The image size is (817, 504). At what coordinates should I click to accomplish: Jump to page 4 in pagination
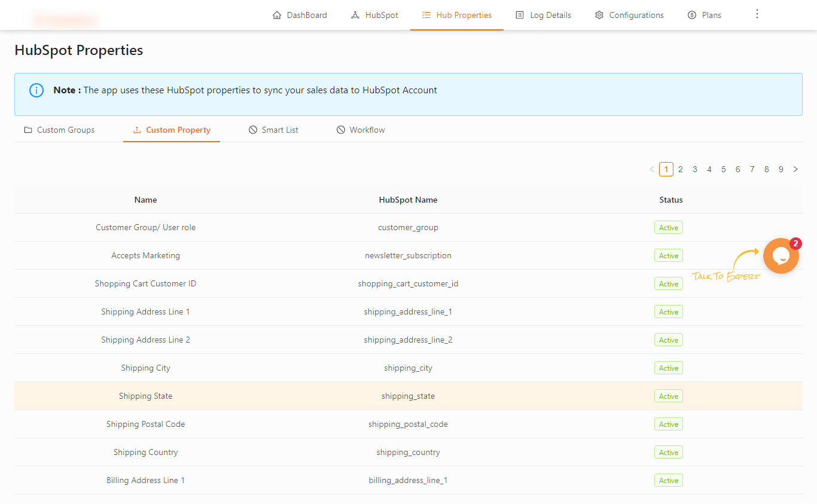coord(709,169)
